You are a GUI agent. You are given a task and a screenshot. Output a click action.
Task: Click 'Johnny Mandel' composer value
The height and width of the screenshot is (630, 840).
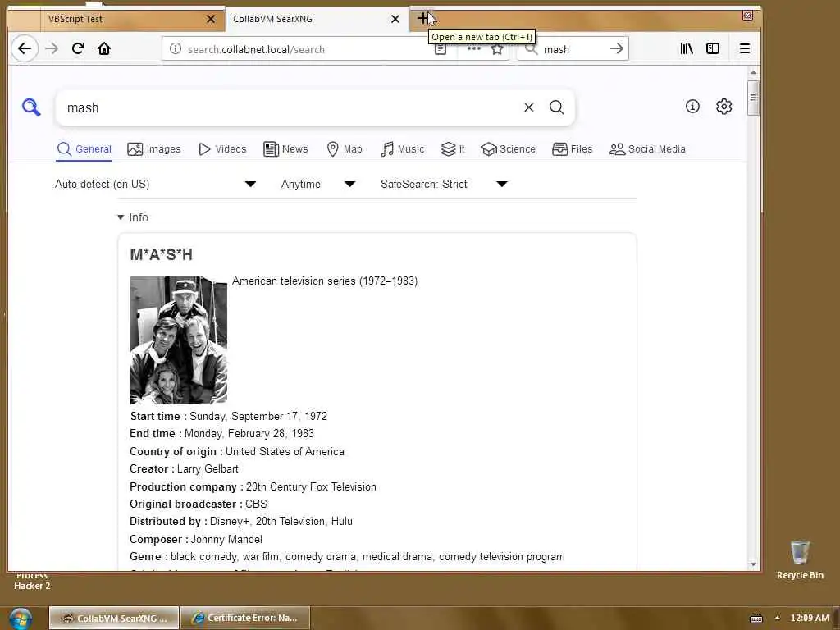coord(226,540)
